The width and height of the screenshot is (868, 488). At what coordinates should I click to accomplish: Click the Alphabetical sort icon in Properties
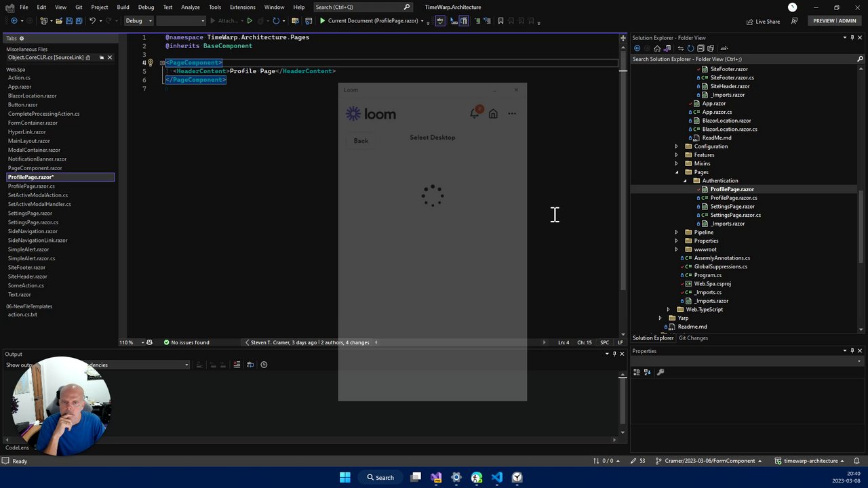(647, 372)
